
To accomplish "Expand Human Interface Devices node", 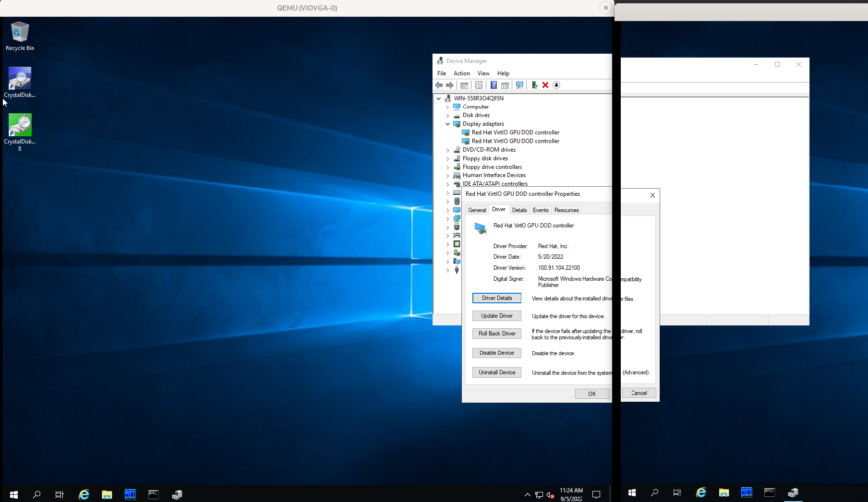I will click(x=447, y=175).
